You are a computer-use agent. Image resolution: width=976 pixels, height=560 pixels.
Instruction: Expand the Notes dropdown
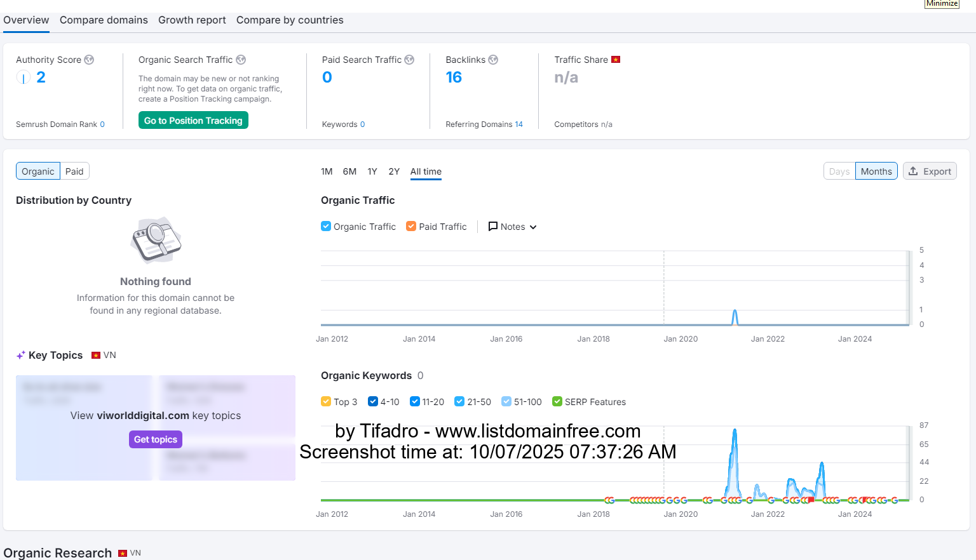[513, 227]
